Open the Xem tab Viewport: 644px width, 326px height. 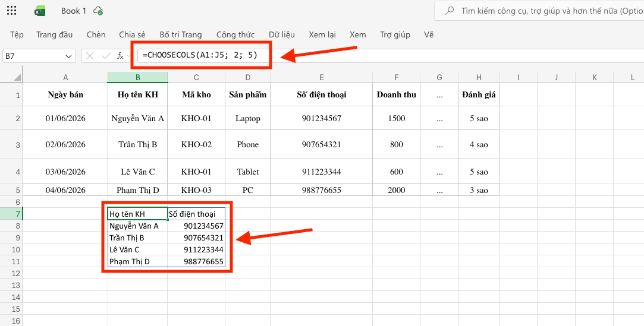click(358, 35)
